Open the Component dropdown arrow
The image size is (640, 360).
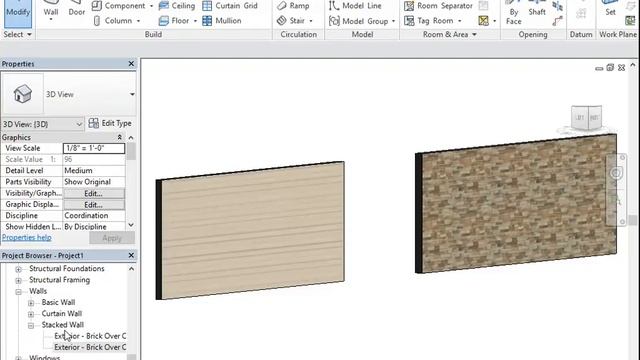[x=151, y=6]
